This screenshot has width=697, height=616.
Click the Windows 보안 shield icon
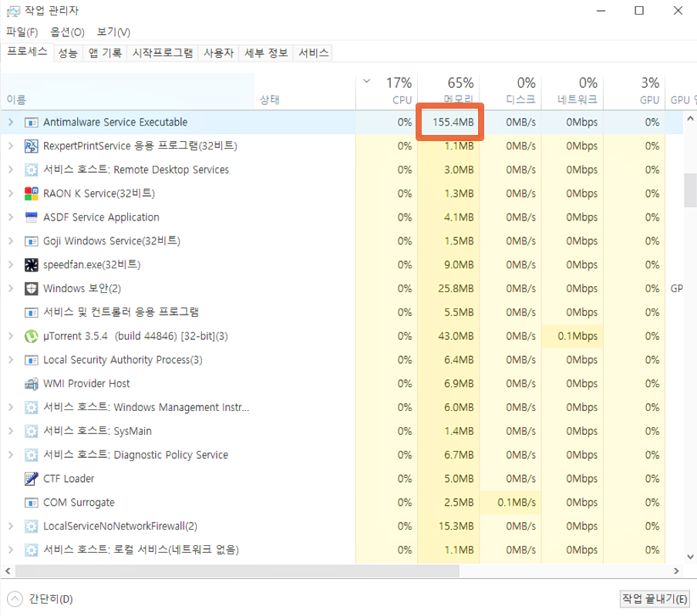(x=31, y=288)
